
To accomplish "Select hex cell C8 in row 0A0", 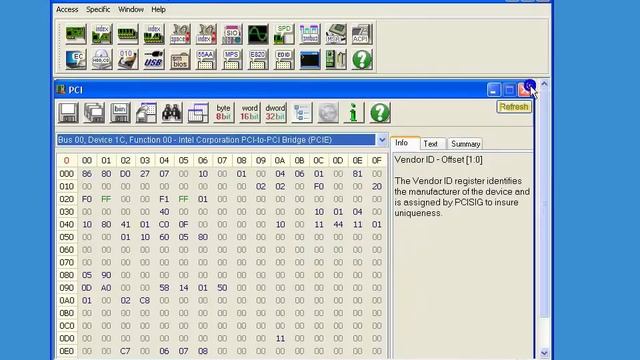I will pyautogui.click(x=145, y=300).
